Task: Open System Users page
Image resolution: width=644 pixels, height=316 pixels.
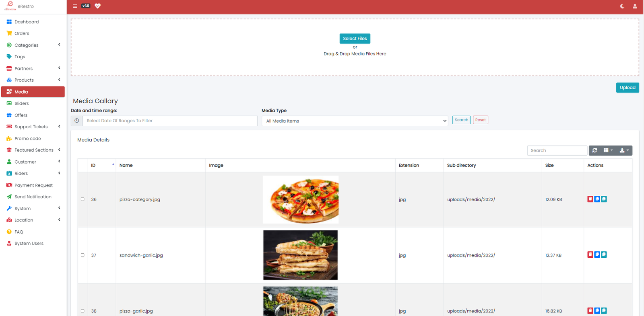Action: click(x=33, y=243)
